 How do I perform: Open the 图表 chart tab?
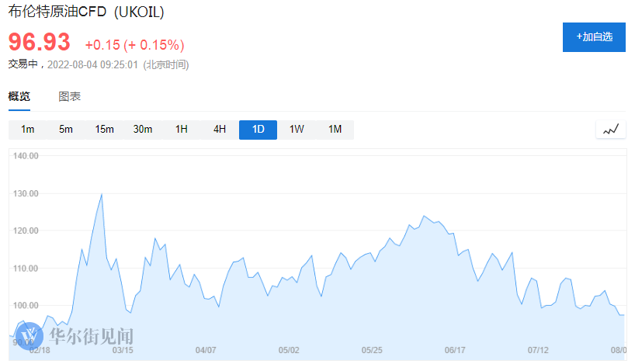[x=69, y=96]
